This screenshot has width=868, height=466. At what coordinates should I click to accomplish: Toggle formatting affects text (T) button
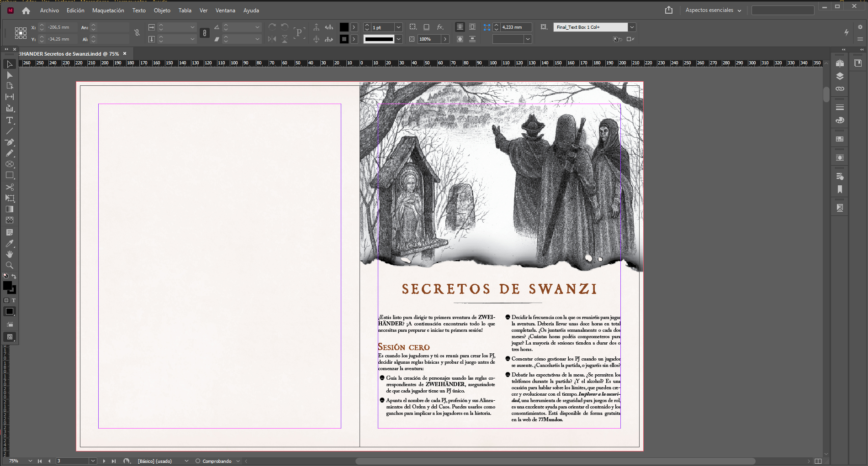14,300
